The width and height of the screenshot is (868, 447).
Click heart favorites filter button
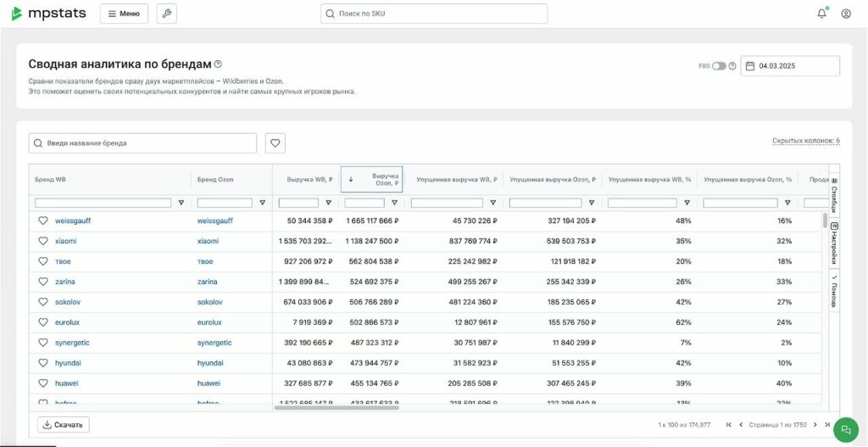click(x=275, y=143)
